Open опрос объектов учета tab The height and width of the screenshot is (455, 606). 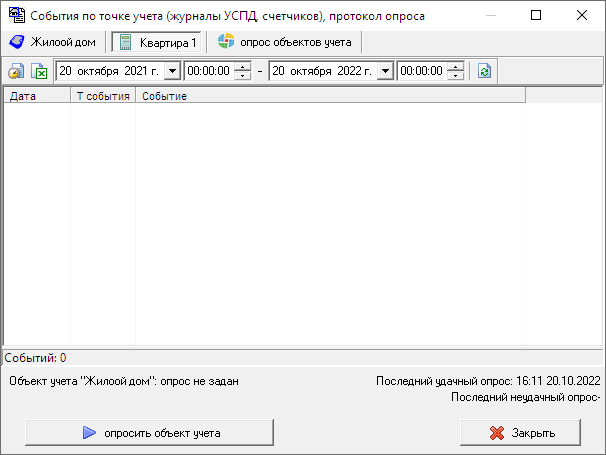(284, 42)
